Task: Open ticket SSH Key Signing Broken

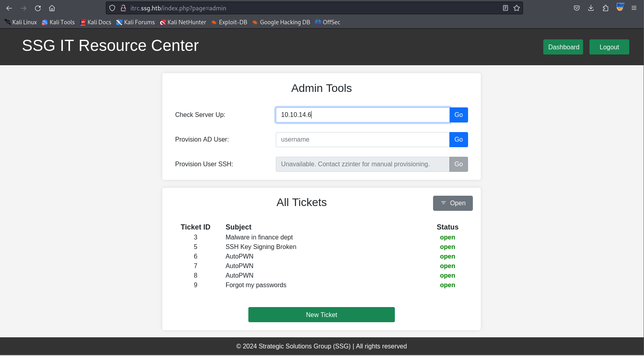Action: (x=261, y=247)
